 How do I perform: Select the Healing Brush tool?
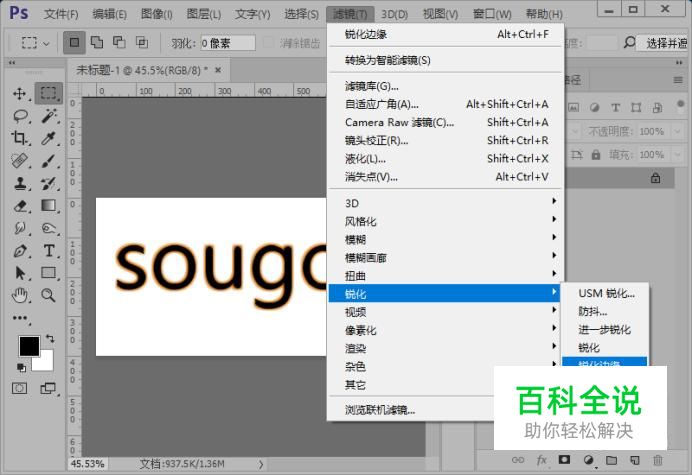pyautogui.click(x=19, y=161)
